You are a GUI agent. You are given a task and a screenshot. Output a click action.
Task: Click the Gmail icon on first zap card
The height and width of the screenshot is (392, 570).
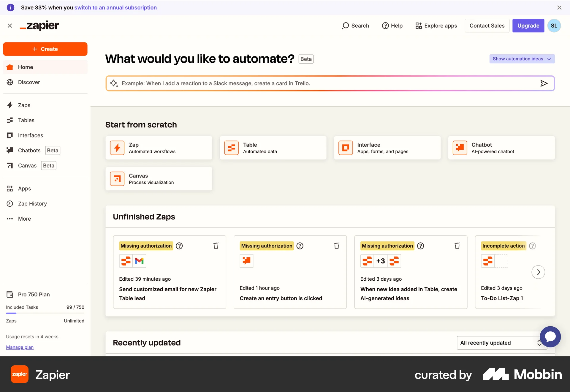(139, 261)
